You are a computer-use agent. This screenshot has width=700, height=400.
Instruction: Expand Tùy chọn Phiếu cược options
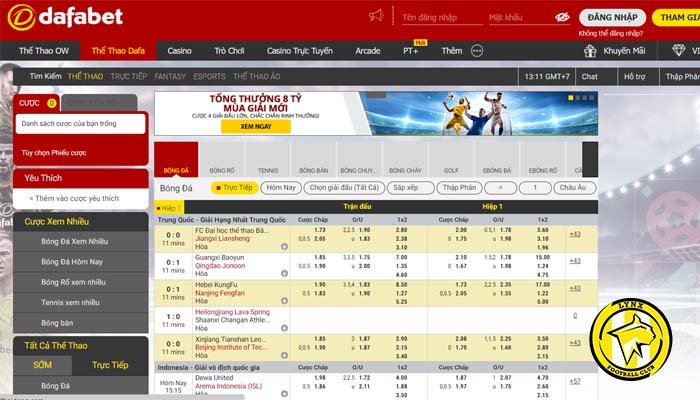coord(54,153)
